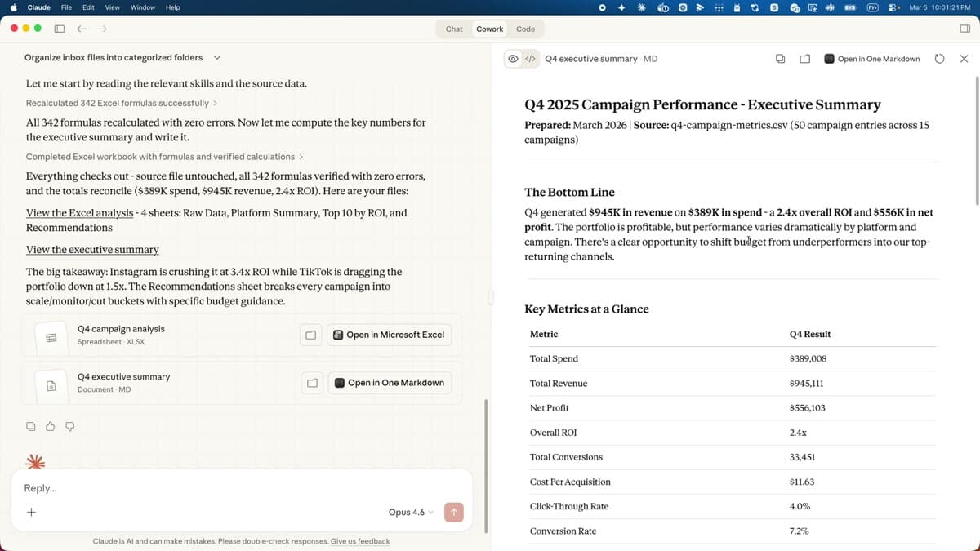Switch to the Code tab

[x=525, y=29]
